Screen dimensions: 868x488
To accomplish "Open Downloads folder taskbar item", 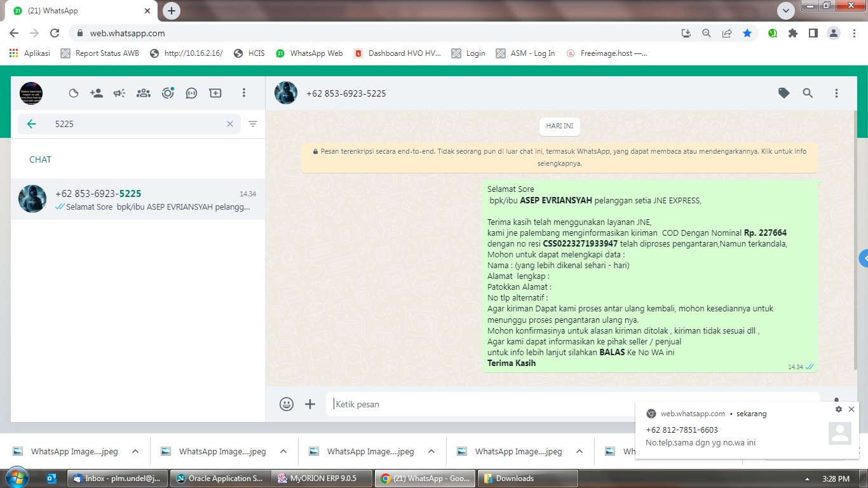I will 527,478.
